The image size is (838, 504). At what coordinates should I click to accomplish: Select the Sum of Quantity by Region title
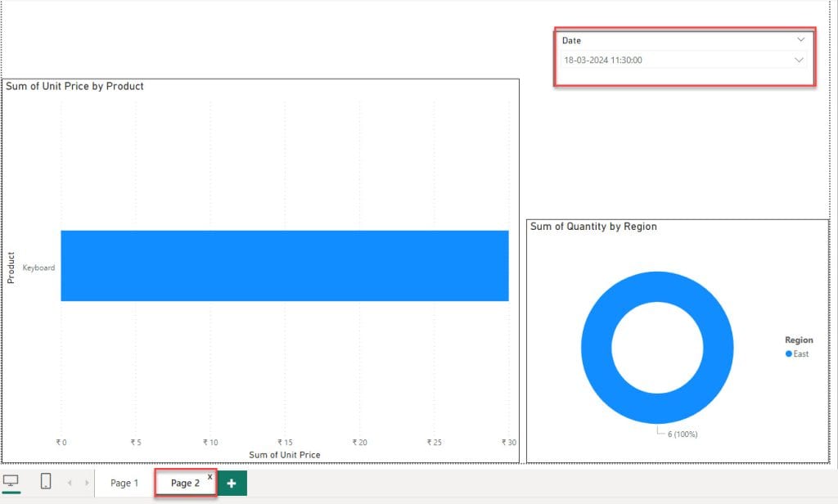pyautogui.click(x=593, y=227)
